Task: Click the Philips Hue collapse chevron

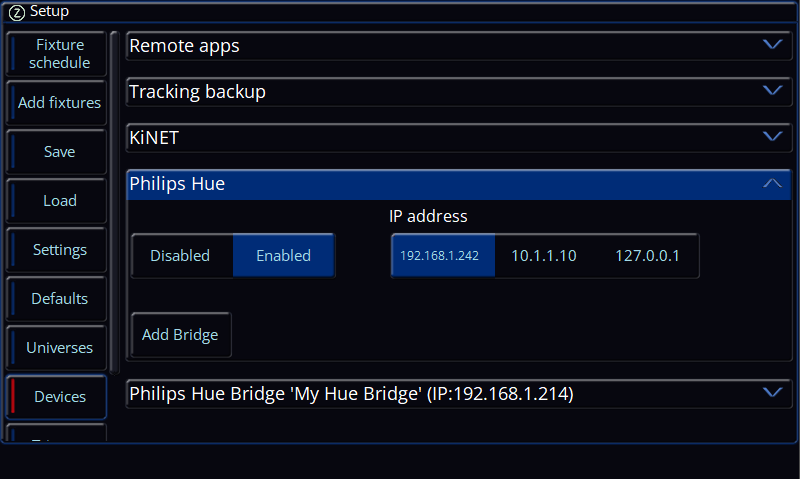Action: tap(772, 183)
